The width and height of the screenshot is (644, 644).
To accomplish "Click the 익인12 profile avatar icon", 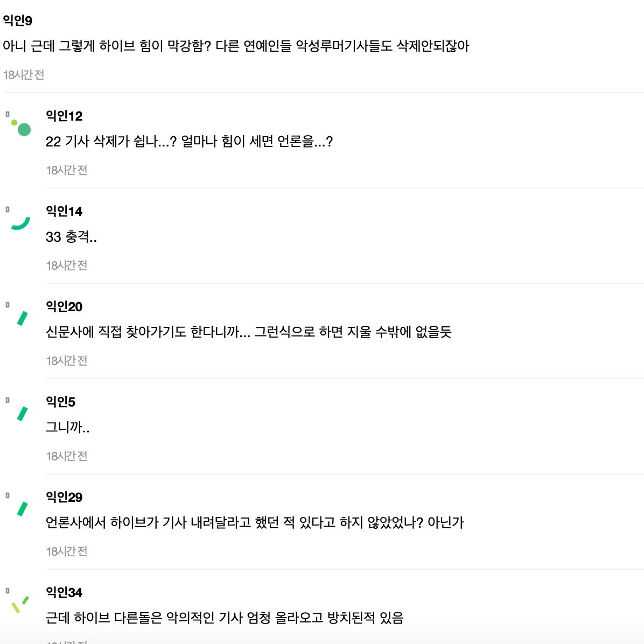I will (21, 127).
